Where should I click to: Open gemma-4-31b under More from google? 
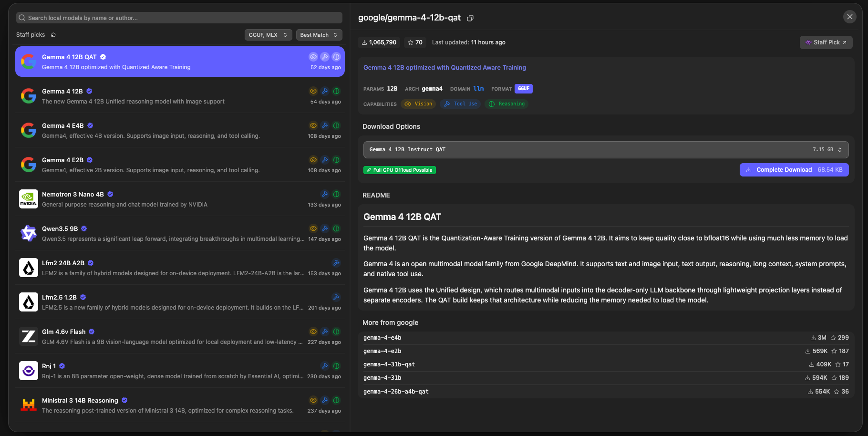pos(606,378)
